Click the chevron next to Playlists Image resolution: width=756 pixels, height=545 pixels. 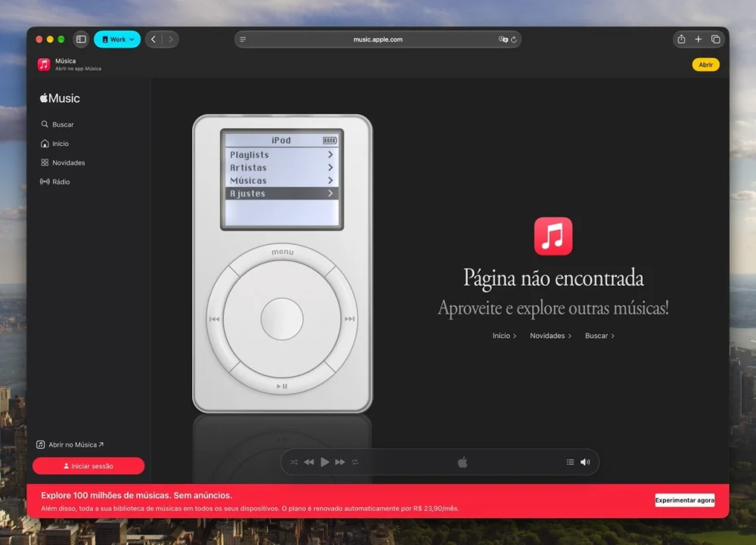click(x=330, y=155)
